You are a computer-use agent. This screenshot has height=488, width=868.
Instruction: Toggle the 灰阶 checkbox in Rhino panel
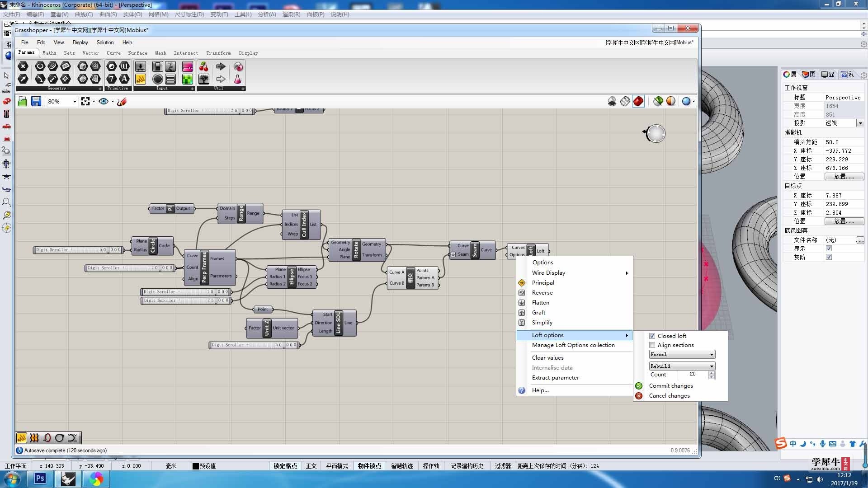click(x=829, y=257)
